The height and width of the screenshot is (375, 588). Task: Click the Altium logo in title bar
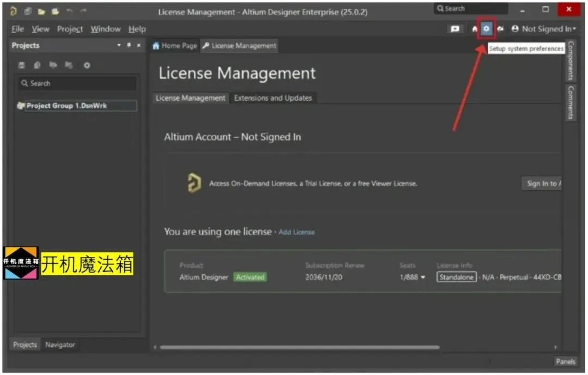point(13,11)
